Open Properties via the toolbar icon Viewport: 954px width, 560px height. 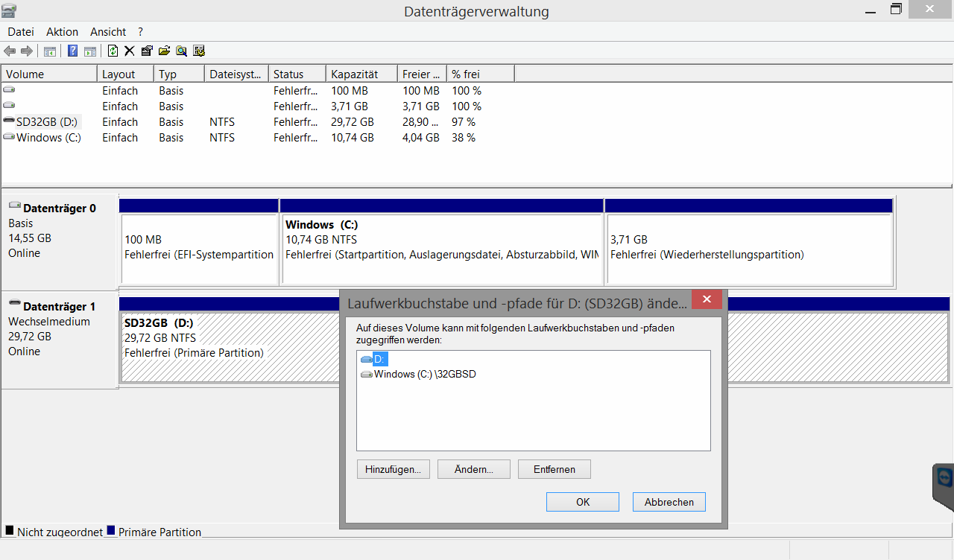click(x=147, y=51)
